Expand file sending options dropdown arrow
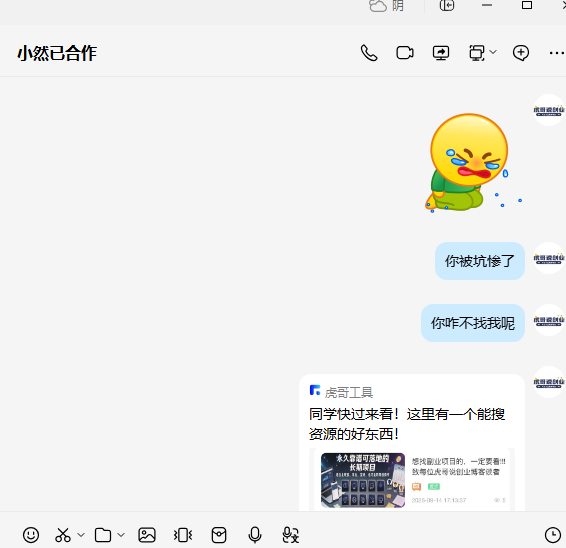The width and height of the screenshot is (566, 548). (121, 535)
